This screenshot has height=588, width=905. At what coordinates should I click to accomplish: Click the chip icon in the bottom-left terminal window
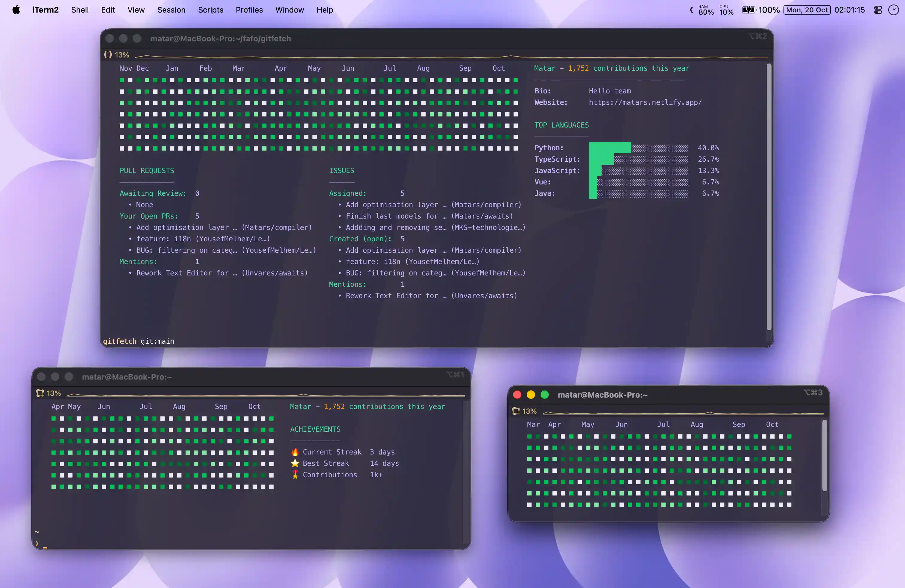point(40,393)
